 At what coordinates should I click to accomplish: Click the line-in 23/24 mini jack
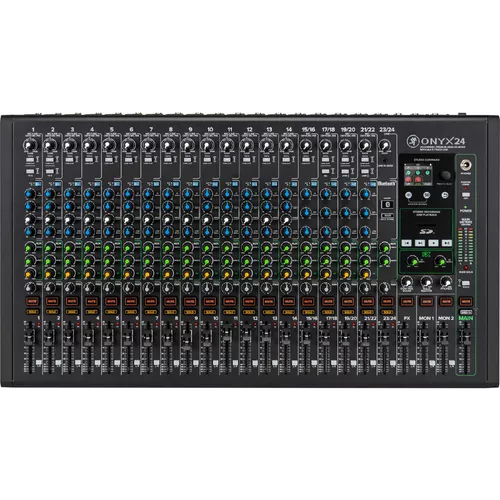pyautogui.click(x=385, y=160)
